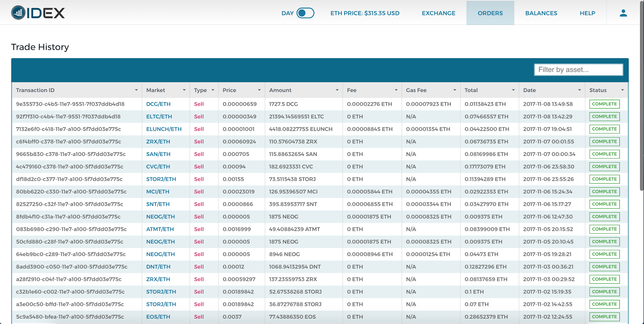
Task: Select the ORDERS tab
Action: tap(490, 13)
